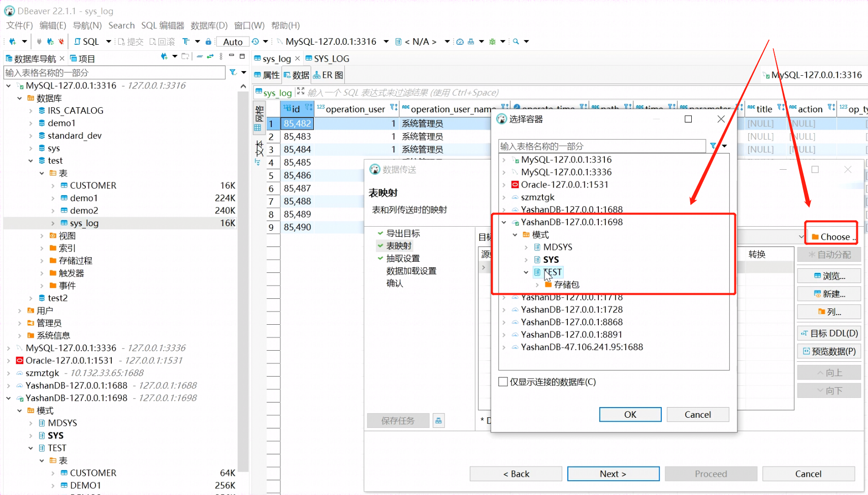Click the Next > button
This screenshot has height=495, width=868.
pos(613,473)
